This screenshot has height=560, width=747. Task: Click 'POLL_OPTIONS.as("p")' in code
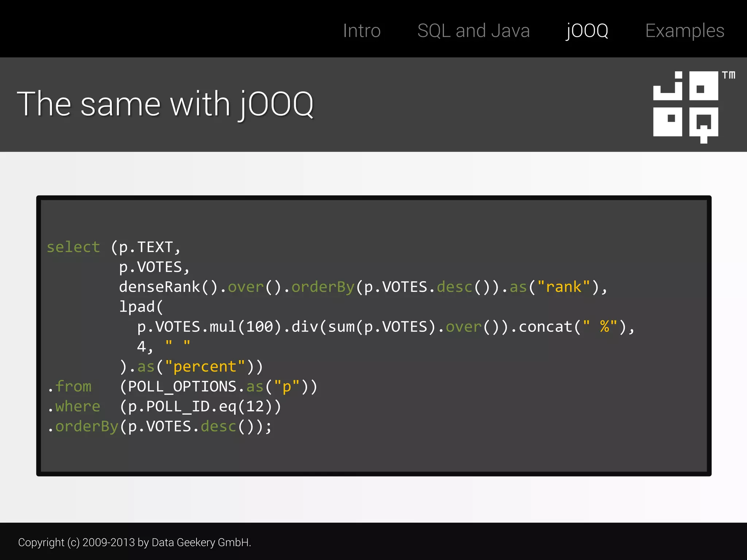point(219,386)
